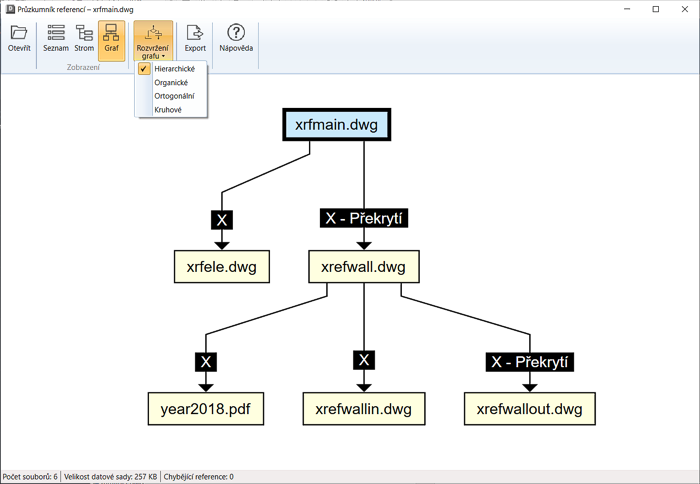Click the app icon in title bar
700x484 pixels.
tap(9, 9)
